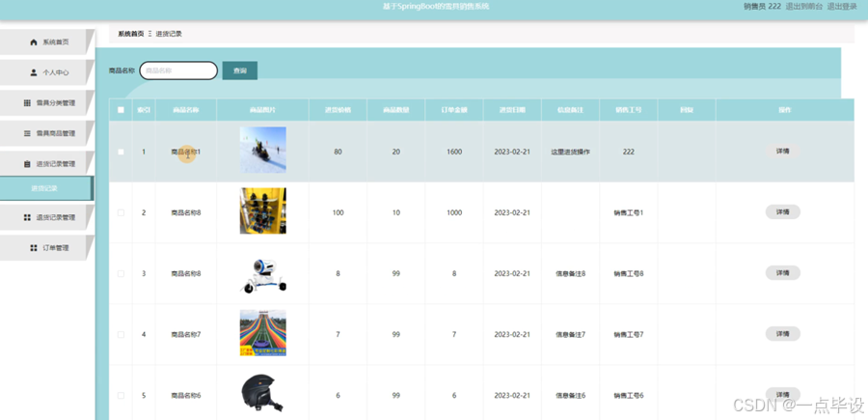
Task: Click the 回复 column header
Action: pyautogui.click(x=687, y=110)
